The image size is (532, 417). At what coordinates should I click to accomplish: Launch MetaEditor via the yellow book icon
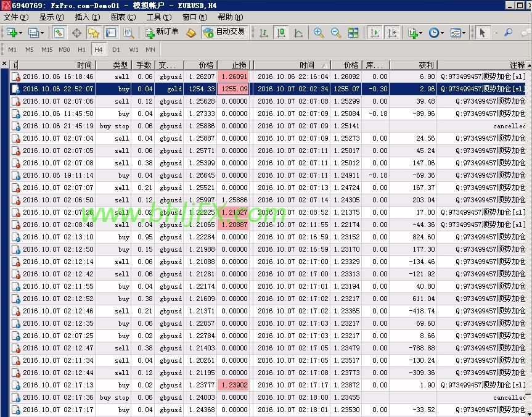191,33
